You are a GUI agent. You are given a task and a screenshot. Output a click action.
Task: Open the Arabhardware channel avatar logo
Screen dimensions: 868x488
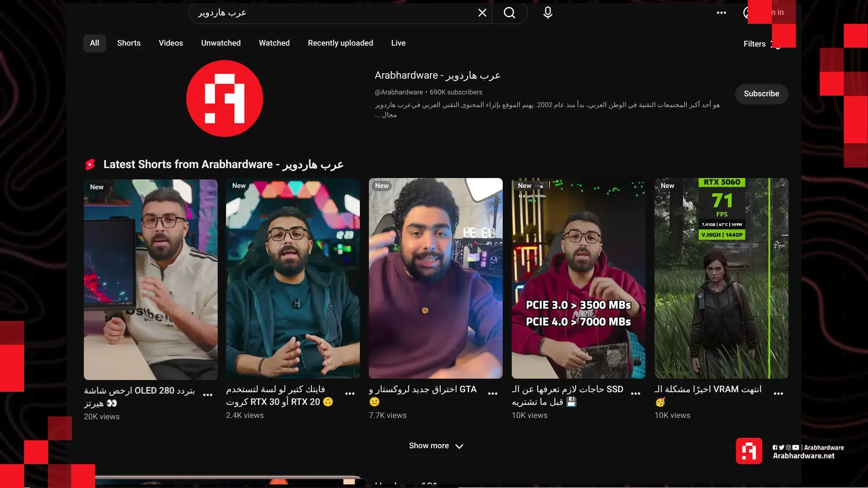[225, 99]
